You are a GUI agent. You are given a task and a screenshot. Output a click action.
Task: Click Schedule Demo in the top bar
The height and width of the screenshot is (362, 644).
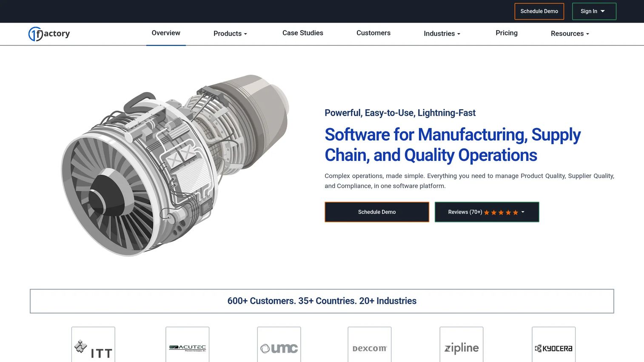pos(539,11)
